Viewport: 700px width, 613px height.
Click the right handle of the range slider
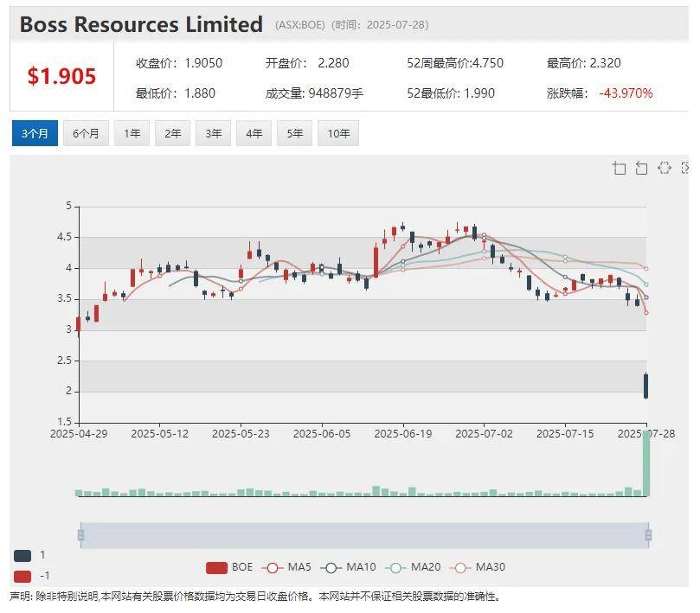coord(648,534)
